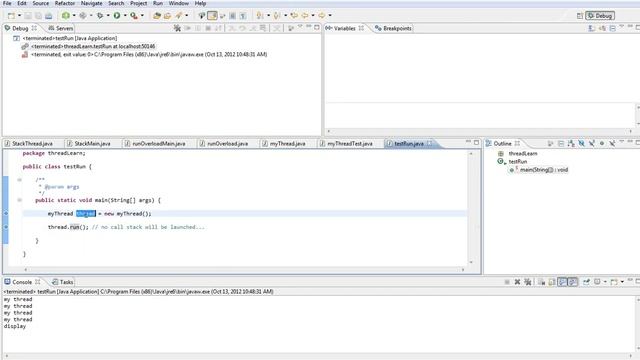Click the Open Perspective icon
Screen dimensions: 640x360
(x=580, y=16)
